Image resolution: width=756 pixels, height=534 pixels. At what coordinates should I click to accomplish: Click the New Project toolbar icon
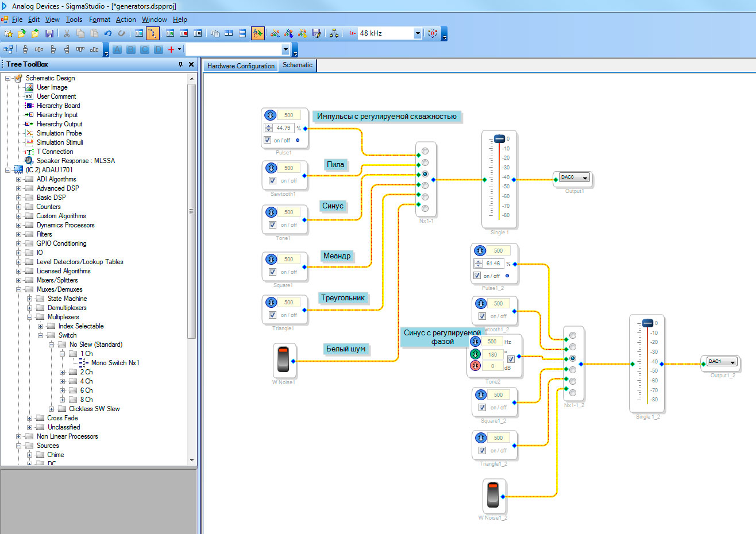[x=8, y=33]
